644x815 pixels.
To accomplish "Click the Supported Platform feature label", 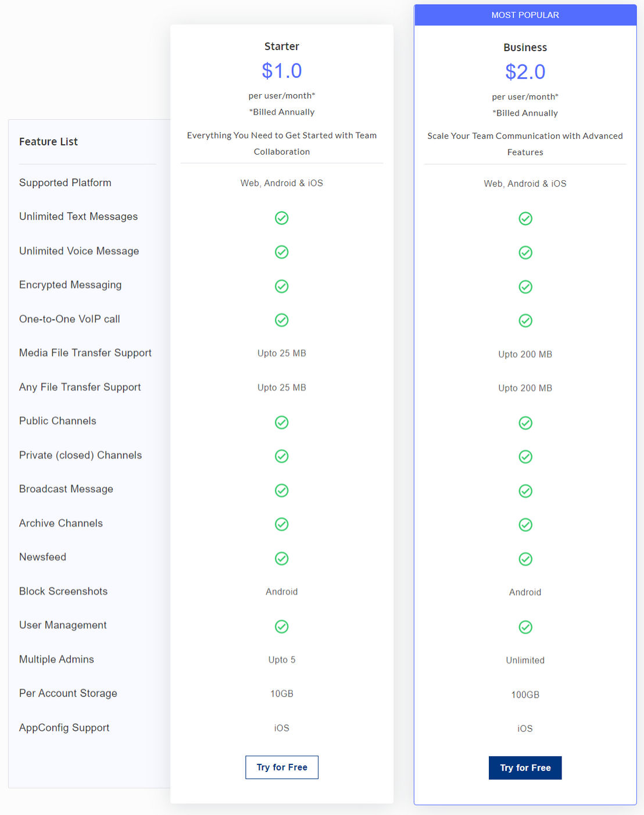I will click(65, 183).
